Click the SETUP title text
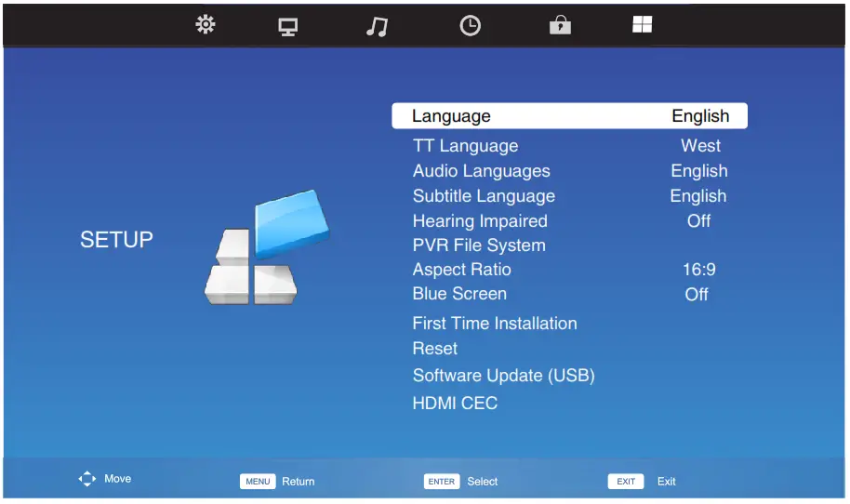The width and height of the screenshot is (850, 504). point(116,240)
